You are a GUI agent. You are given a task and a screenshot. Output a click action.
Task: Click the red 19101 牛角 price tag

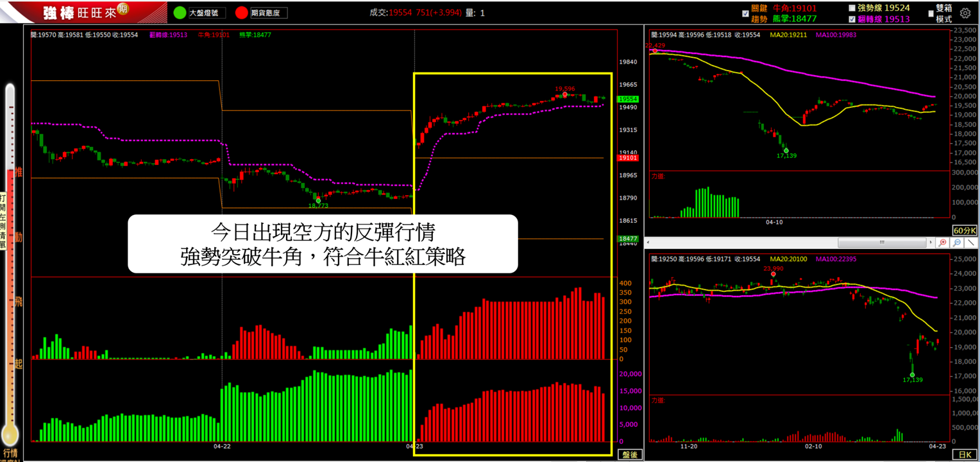pyautogui.click(x=628, y=158)
